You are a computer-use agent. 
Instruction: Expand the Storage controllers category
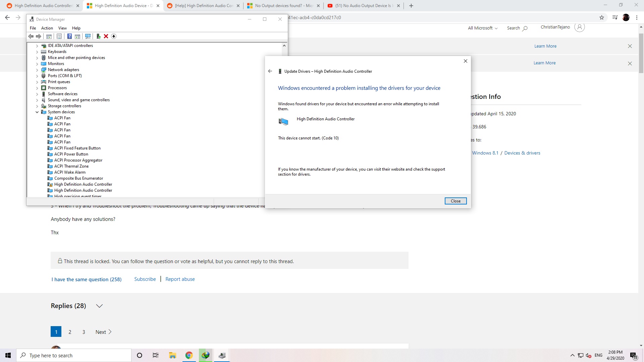[x=37, y=106]
